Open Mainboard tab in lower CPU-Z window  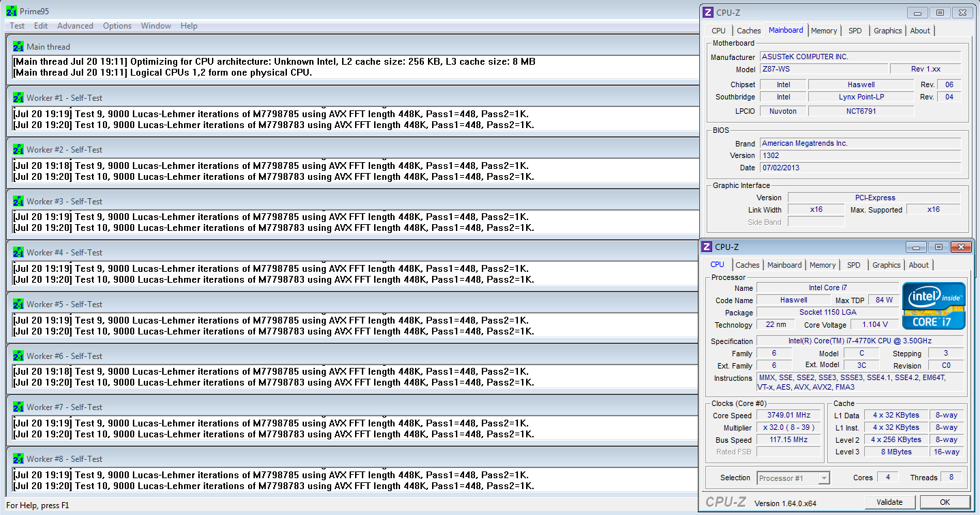tap(784, 265)
